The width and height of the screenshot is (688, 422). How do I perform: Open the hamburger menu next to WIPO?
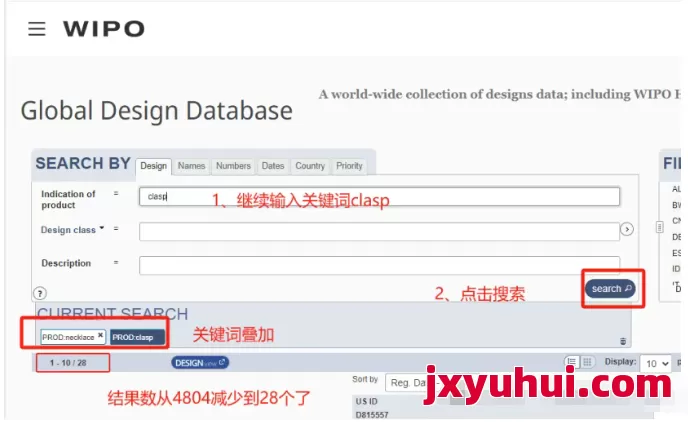[37, 29]
